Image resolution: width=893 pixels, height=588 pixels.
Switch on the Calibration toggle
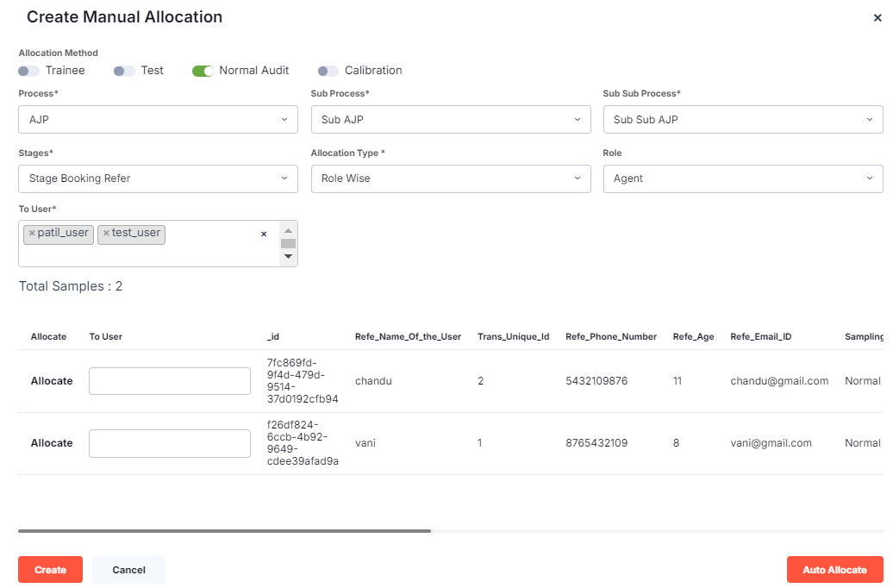click(x=328, y=71)
